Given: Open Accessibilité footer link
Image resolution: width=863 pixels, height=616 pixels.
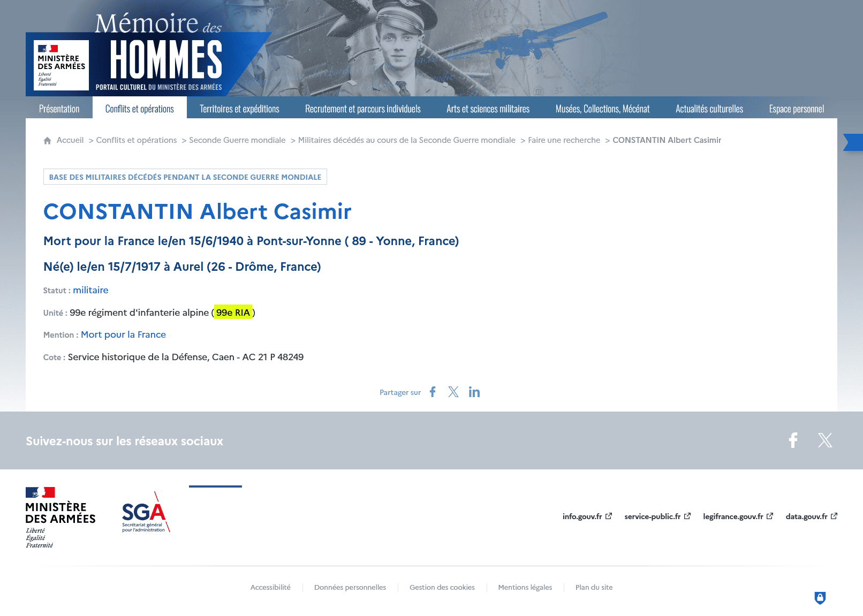Looking at the screenshot, I should [x=270, y=587].
